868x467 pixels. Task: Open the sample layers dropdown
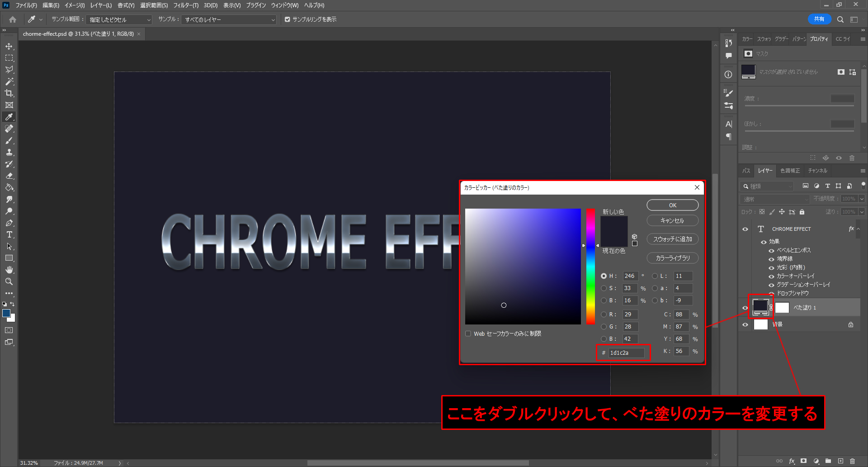pyautogui.click(x=229, y=19)
